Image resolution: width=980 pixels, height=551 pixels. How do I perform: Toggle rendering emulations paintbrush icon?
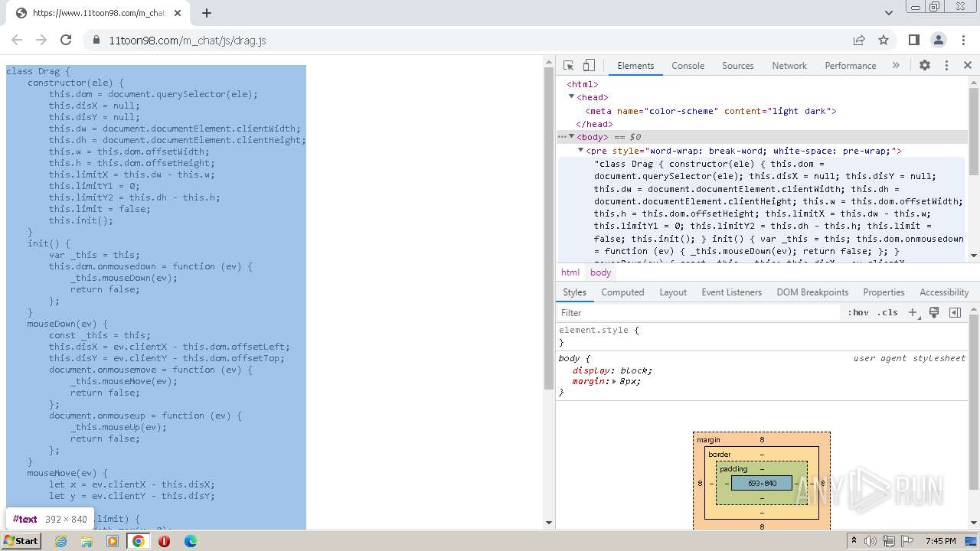tap(934, 312)
